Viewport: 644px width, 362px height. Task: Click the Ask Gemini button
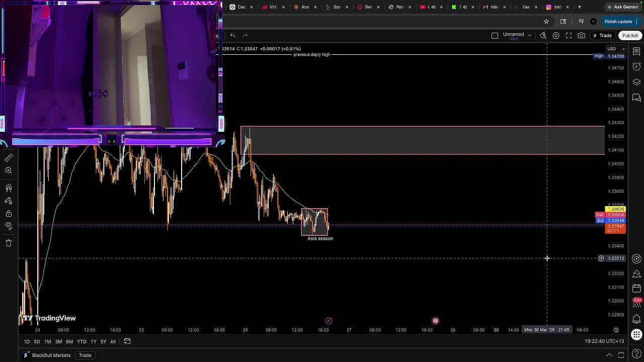[622, 7]
